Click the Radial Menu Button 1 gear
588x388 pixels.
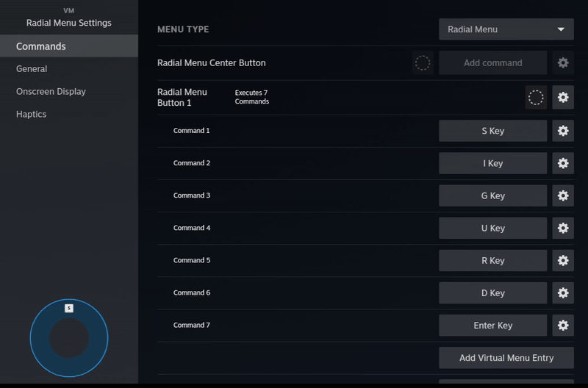563,97
